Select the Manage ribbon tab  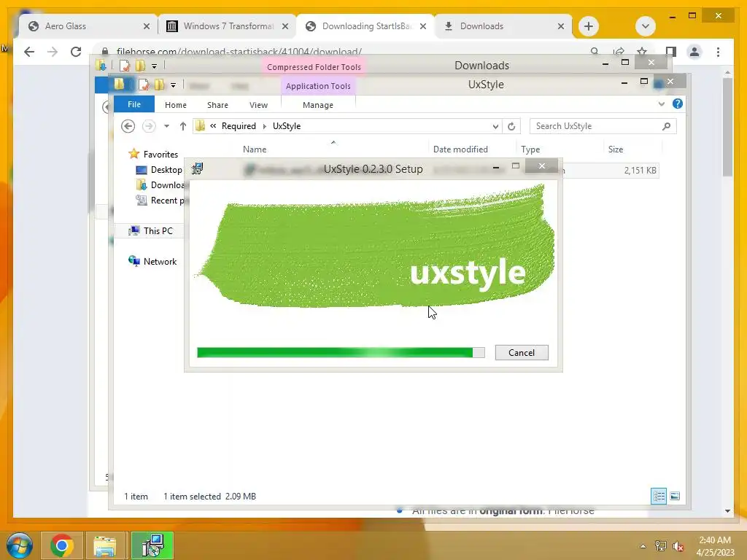tap(318, 105)
